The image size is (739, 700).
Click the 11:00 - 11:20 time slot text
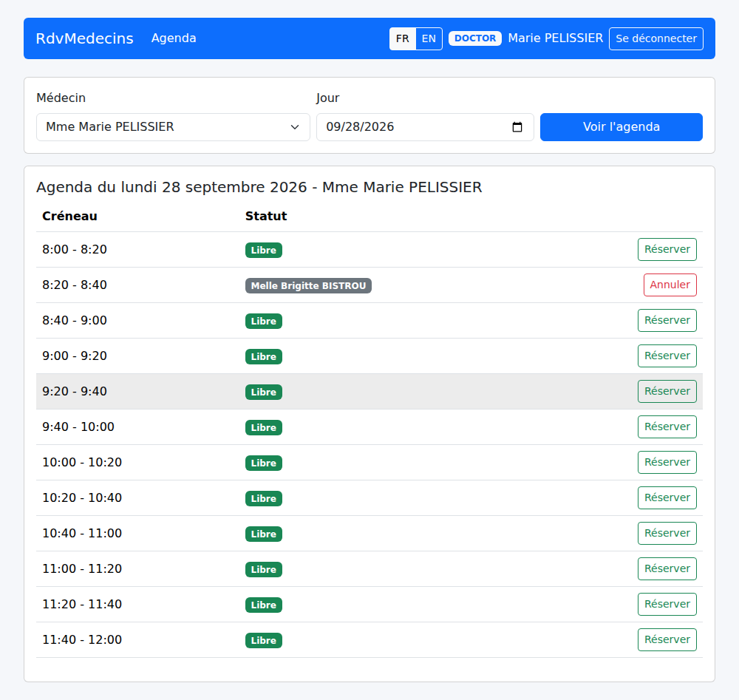coord(82,569)
